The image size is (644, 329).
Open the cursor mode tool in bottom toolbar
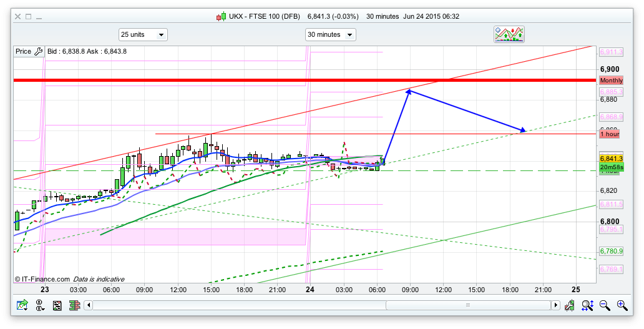tap(40, 305)
